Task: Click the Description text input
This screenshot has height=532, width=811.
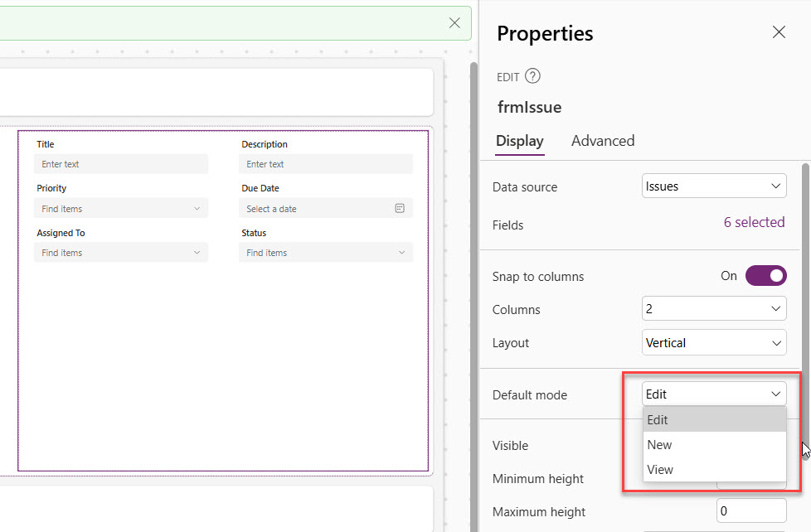Action: click(326, 164)
